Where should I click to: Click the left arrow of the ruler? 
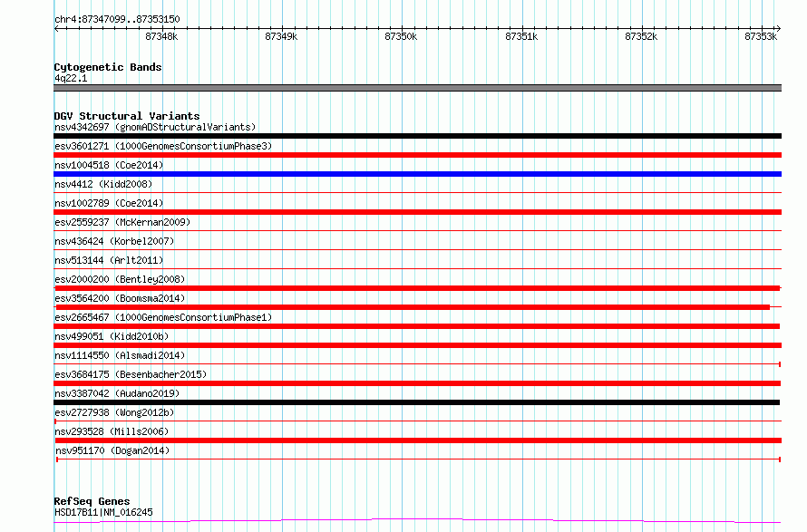coord(56,29)
